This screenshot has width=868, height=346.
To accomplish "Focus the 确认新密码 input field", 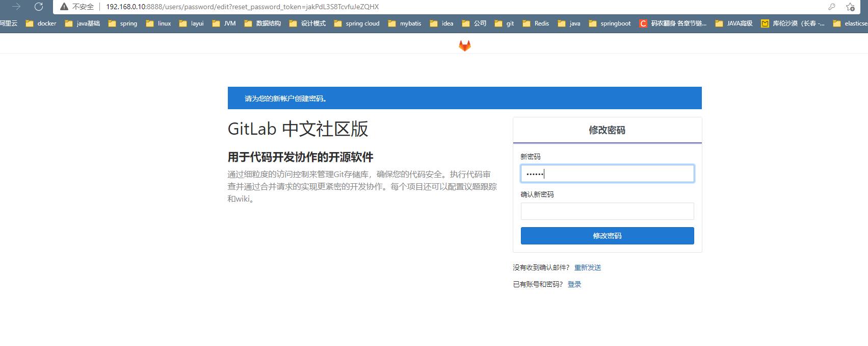I will click(607, 211).
